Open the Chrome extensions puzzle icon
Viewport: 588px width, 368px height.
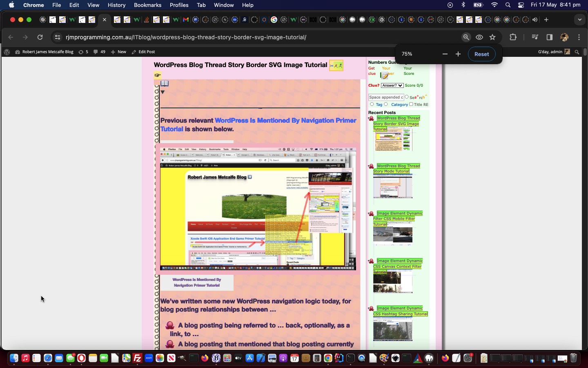tap(513, 37)
